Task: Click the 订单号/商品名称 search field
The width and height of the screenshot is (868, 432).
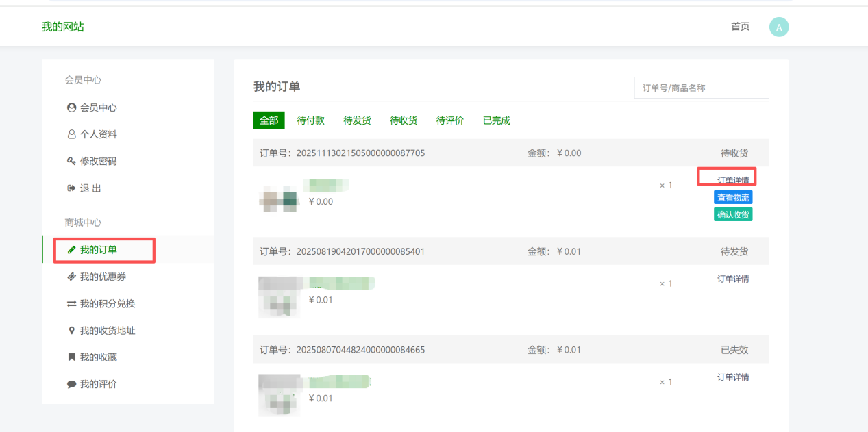Action: (702, 88)
